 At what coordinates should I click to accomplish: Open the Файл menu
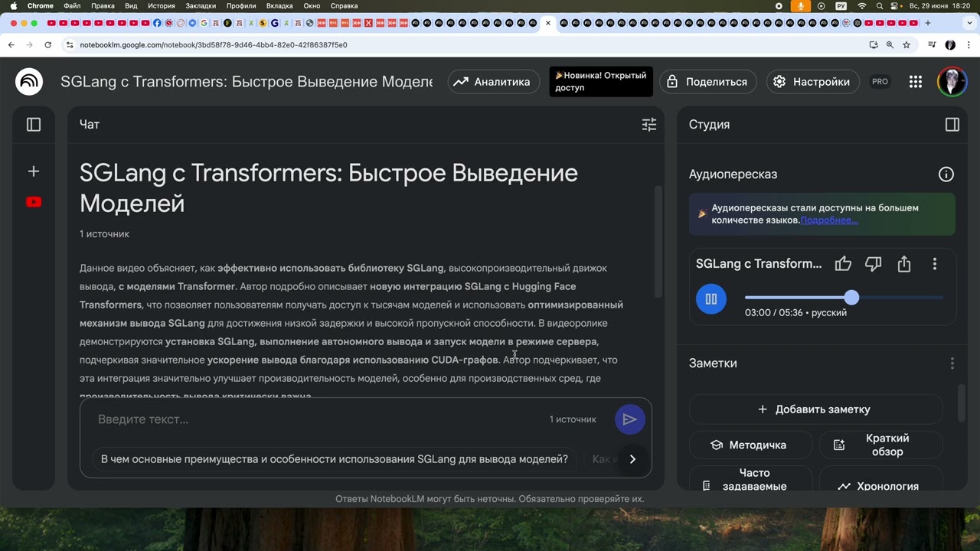pos(72,6)
